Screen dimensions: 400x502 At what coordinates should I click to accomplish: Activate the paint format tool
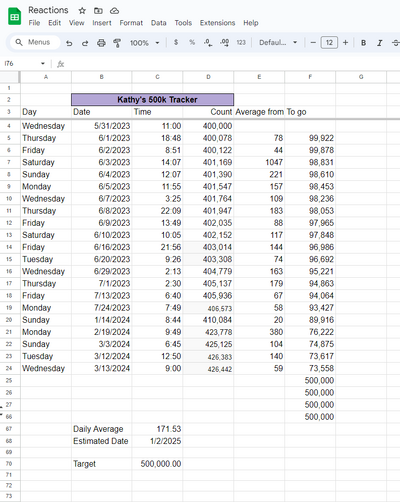pyautogui.click(x=117, y=43)
